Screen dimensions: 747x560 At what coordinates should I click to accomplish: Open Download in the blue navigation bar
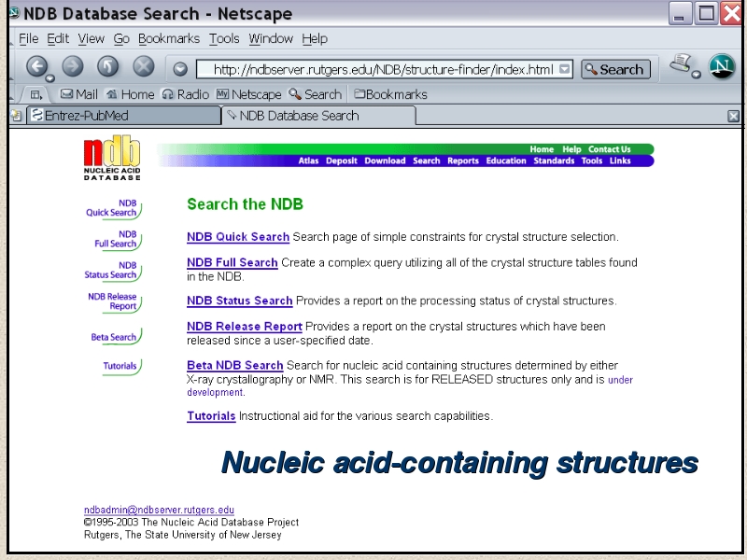(385, 161)
